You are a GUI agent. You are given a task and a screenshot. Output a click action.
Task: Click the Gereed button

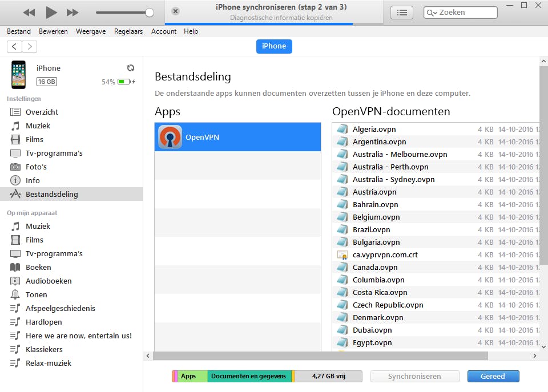(x=493, y=376)
